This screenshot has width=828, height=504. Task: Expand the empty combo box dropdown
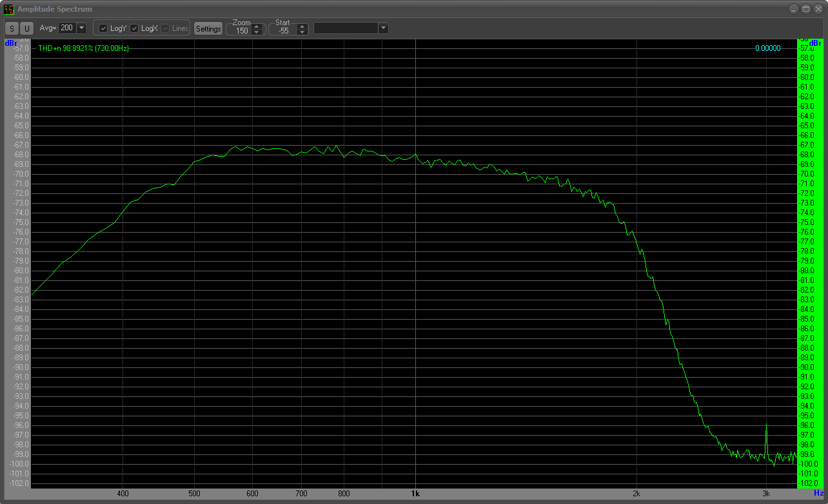tap(383, 28)
